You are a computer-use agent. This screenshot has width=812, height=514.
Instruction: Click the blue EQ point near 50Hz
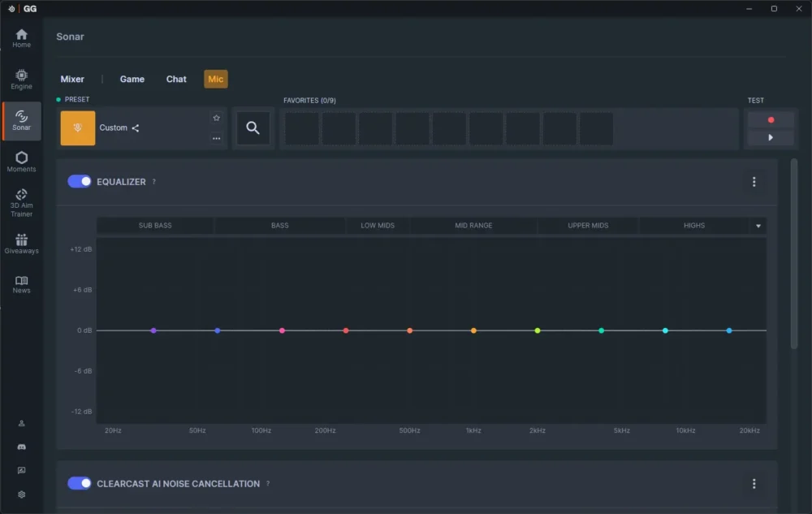(x=218, y=330)
